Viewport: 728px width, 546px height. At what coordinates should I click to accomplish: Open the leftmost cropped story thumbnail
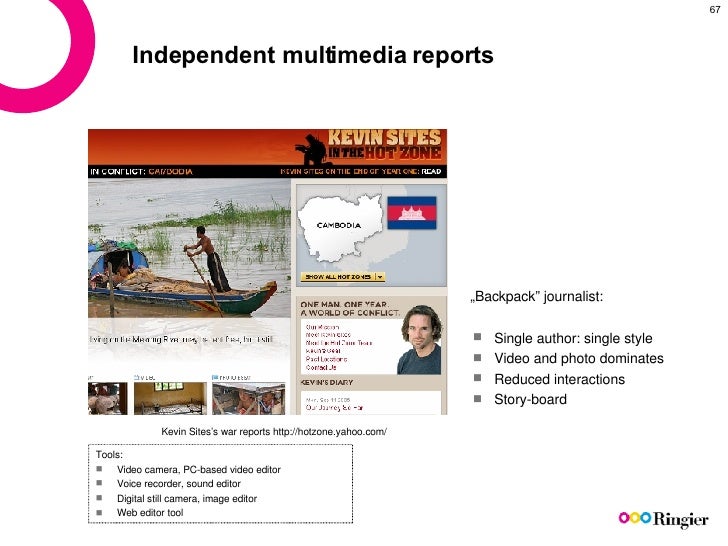[108, 398]
